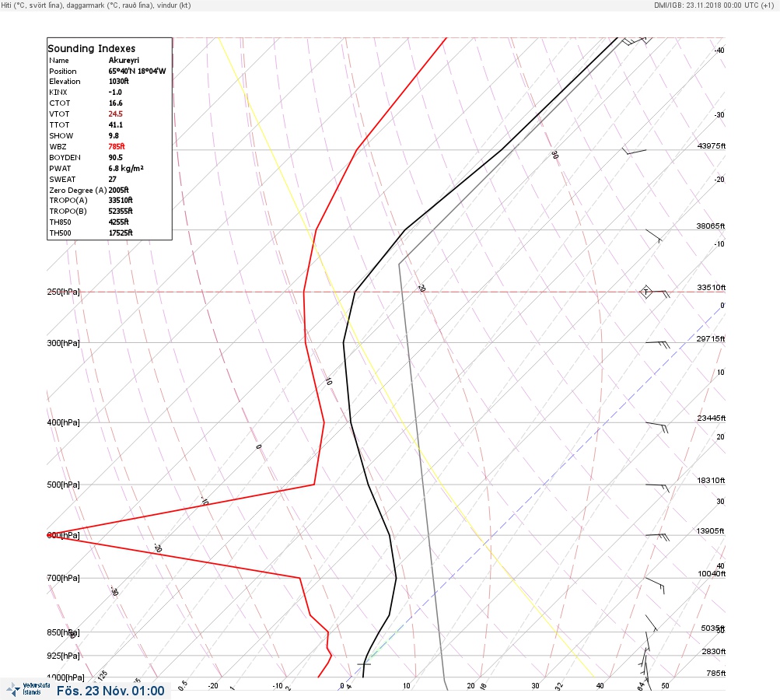Select the TTOT value '41.1'
Image resolution: width=780 pixels, height=700 pixels.
[x=115, y=125]
